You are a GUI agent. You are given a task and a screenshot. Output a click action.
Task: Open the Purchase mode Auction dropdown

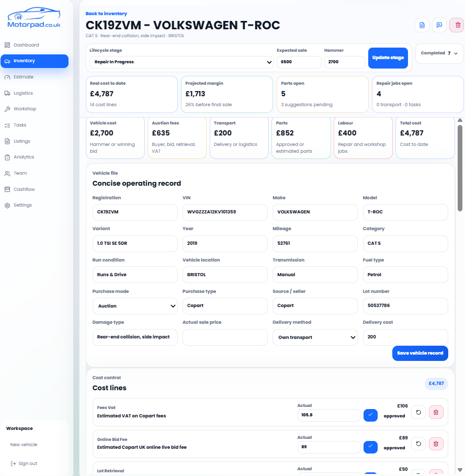pyautogui.click(x=135, y=306)
